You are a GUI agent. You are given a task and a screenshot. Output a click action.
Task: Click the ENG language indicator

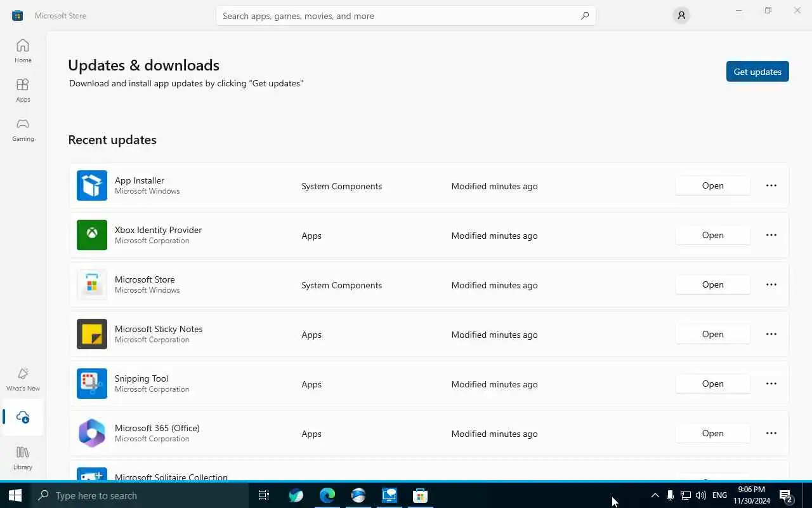[719, 495]
